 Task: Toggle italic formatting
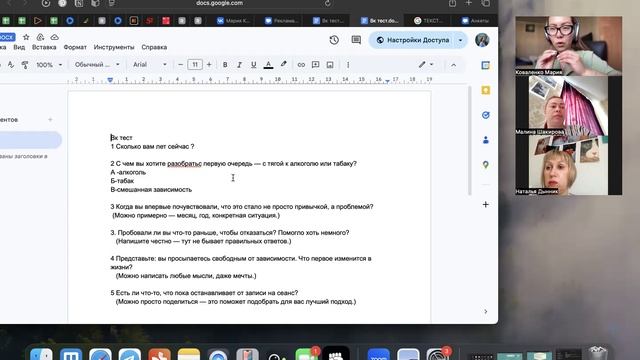239,64
